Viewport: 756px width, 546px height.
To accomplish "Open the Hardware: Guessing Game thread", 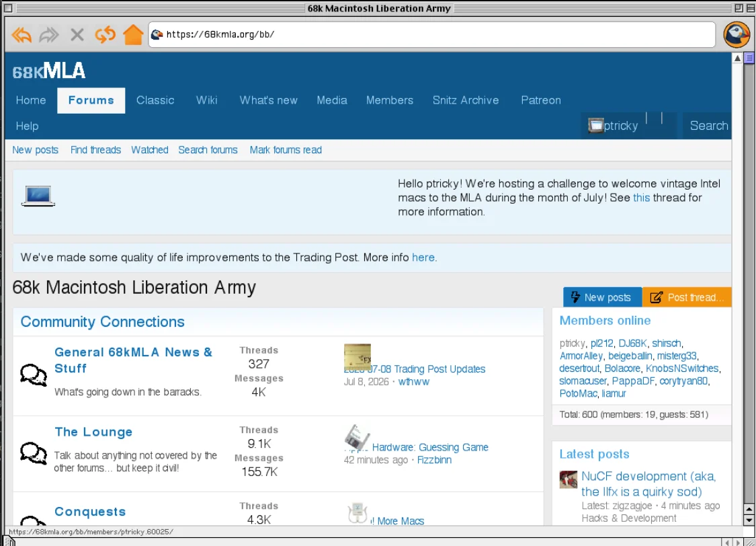I will (430, 448).
